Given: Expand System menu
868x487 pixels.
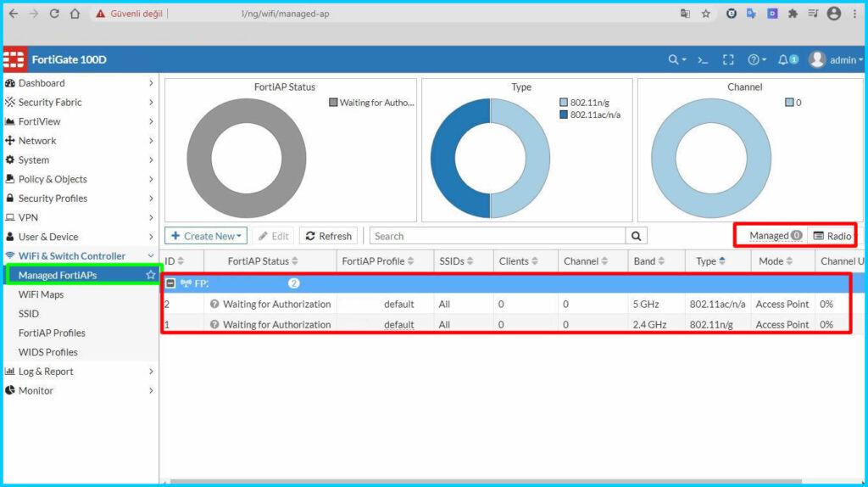Looking at the screenshot, I should 79,160.
